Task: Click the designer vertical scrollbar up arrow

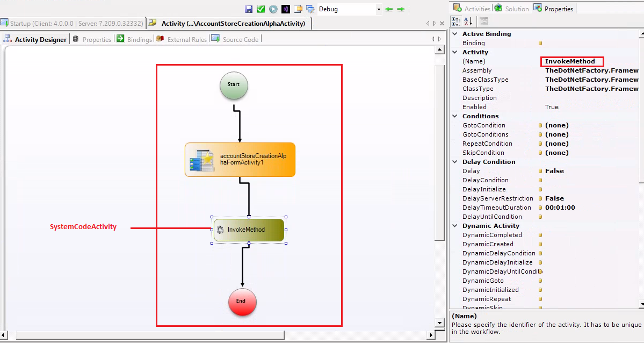Action: [x=440, y=50]
